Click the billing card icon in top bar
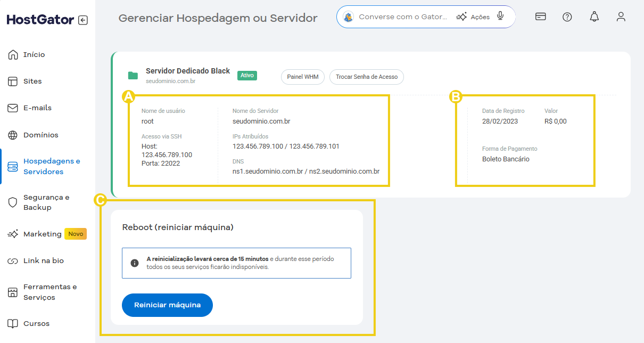Viewport: 644px width, 343px height. coord(540,17)
